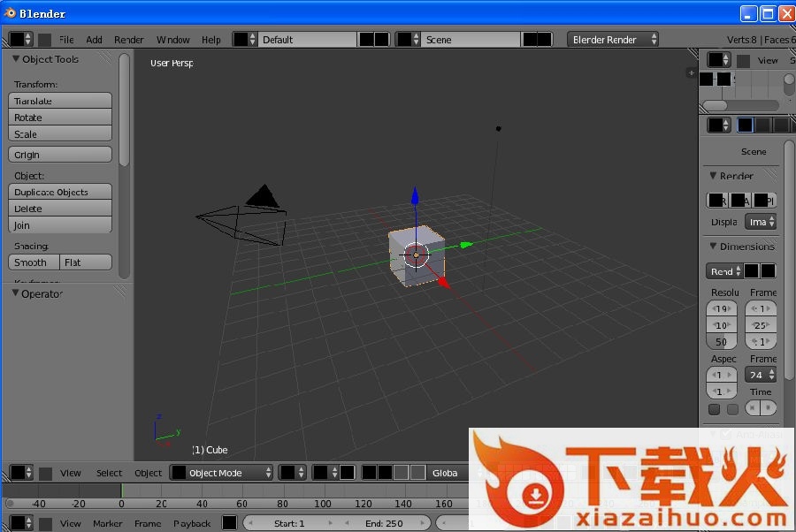Select the Cube object in the viewport
This screenshot has height=532, width=796.
[417, 256]
